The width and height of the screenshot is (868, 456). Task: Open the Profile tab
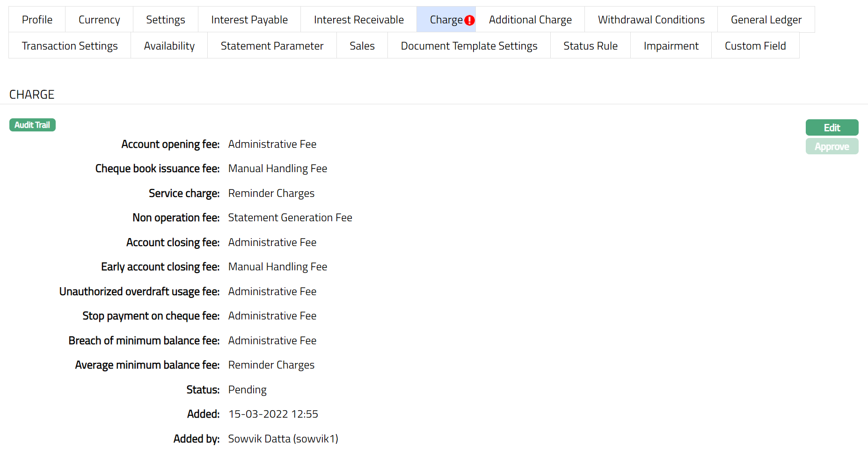pos(37,20)
